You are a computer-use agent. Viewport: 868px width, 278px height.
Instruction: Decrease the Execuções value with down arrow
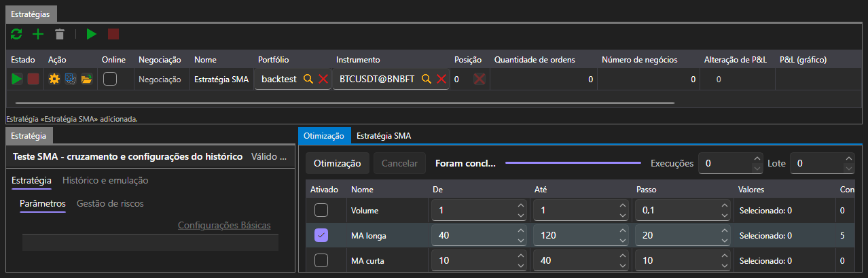coord(758,168)
